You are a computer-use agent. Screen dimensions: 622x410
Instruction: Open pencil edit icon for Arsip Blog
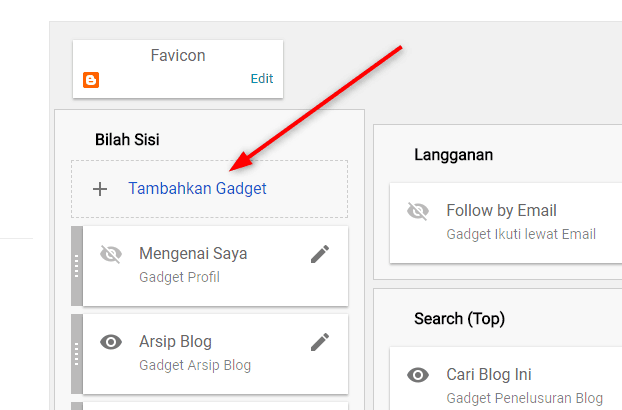320,342
